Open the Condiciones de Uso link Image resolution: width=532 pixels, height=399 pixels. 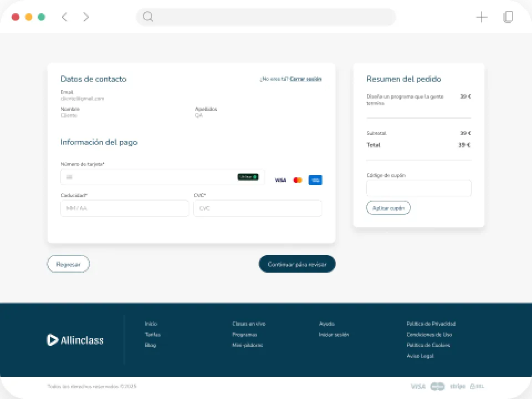[429, 335]
